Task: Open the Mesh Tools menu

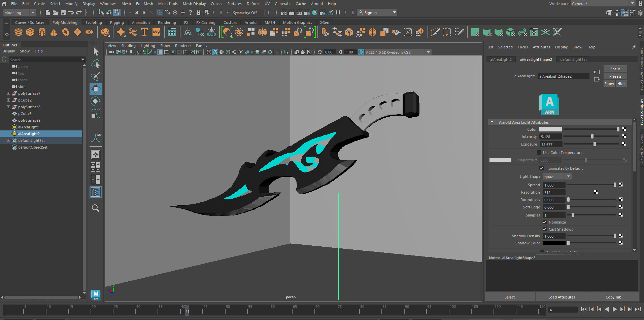Action: [168, 4]
